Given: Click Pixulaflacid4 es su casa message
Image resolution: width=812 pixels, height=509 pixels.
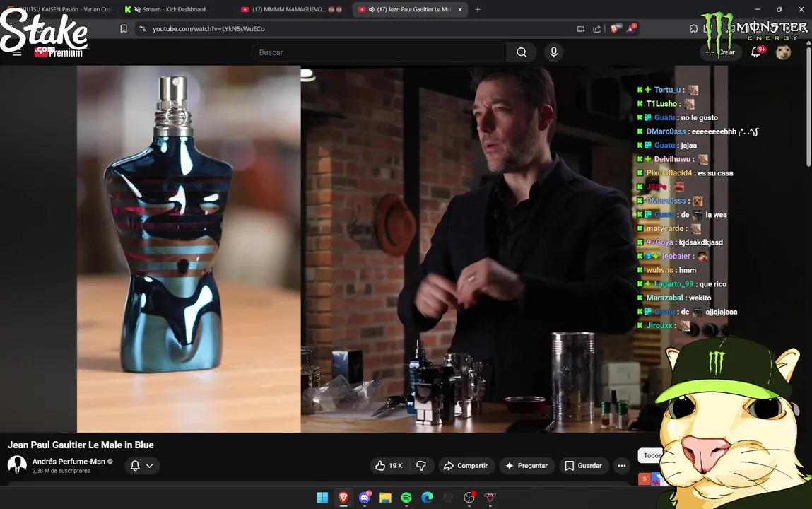Looking at the screenshot, I should pyautogui.click(x=686, y=173).
